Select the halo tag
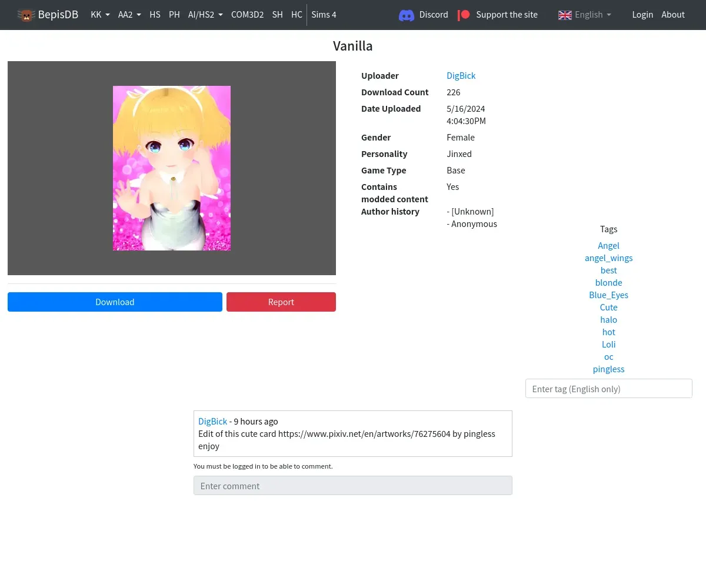The image size is (706, 588). coord(608,319)
